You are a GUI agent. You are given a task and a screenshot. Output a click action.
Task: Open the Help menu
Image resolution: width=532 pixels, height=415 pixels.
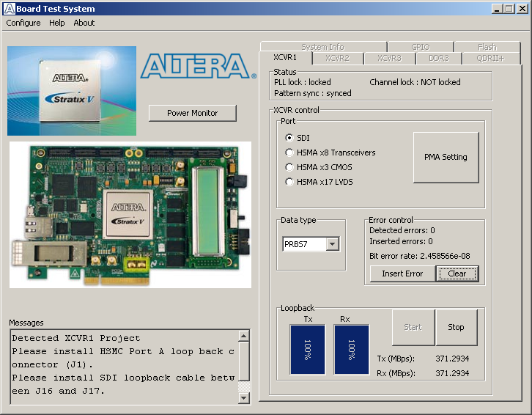tap(56, 23)
